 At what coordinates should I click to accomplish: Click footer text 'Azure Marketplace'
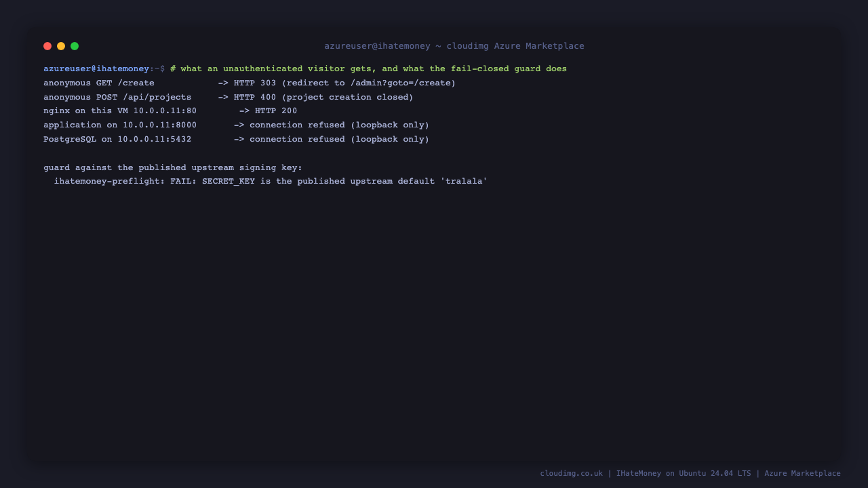802,473
